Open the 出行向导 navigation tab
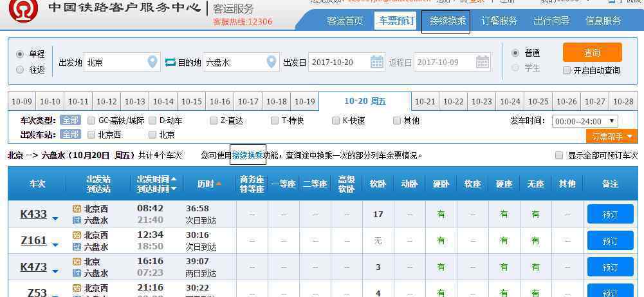The image size is (644, 297). [551, 21]
